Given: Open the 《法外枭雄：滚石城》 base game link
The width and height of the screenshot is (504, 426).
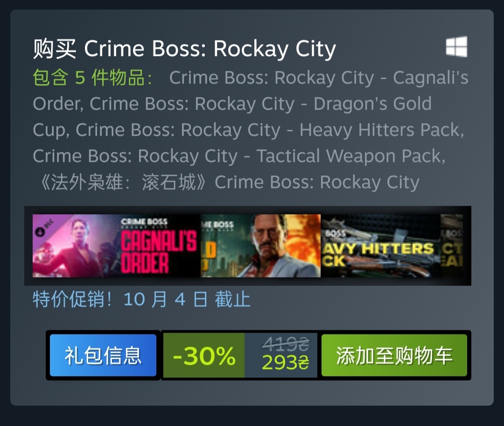Looking at the screenshot, I should [x=229, y=182].
